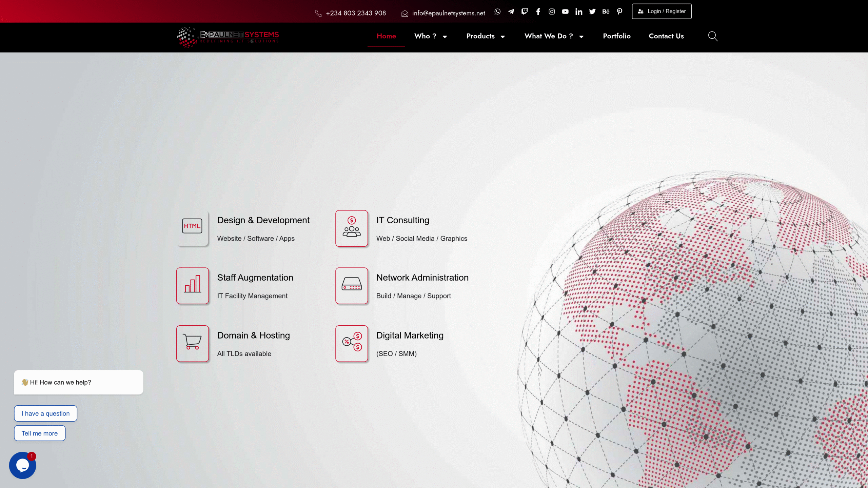Open the Contact Us menu item
The height and width of the screenshot is (488, 868).
(x=666, y=36)
